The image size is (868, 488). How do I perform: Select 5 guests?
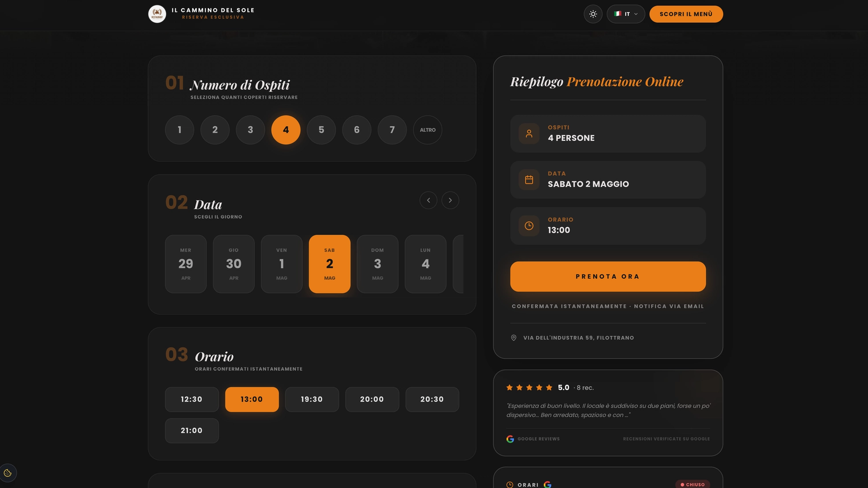pos(321,130)
